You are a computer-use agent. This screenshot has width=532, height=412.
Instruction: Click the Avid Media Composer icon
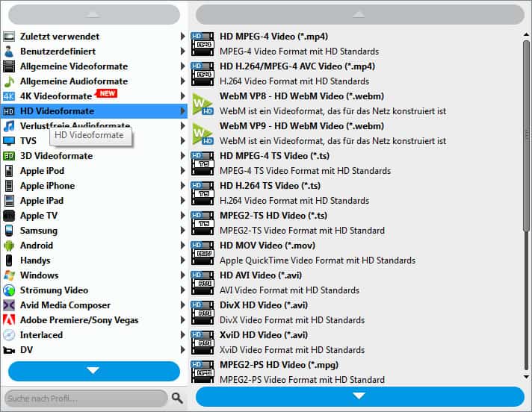pyautogui.click(x=9, y=305)
